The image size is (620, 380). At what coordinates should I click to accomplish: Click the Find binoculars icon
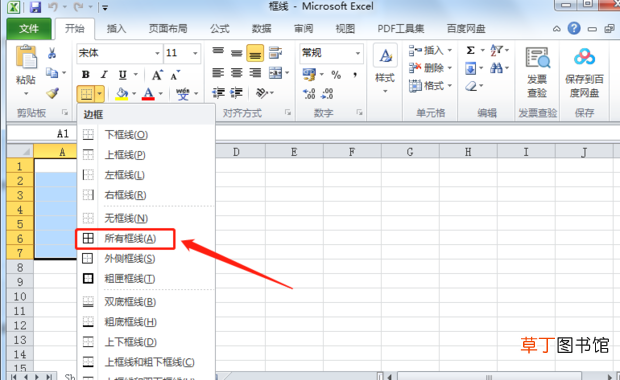(496, 68)
